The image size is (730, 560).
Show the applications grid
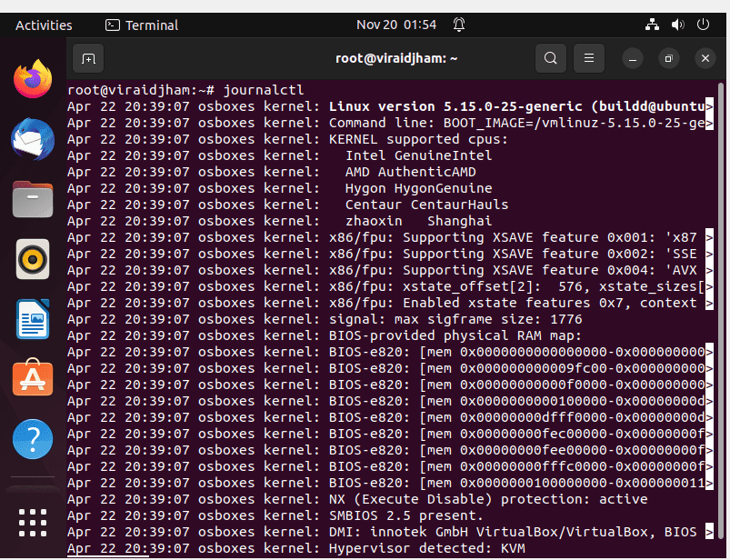point(33,523)
